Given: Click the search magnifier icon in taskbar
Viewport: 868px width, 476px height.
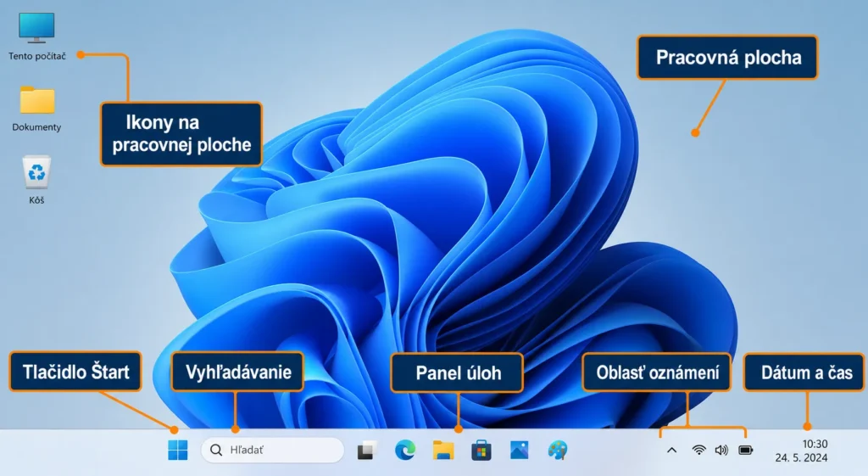Looking at the screenshot, I should 216,450.
